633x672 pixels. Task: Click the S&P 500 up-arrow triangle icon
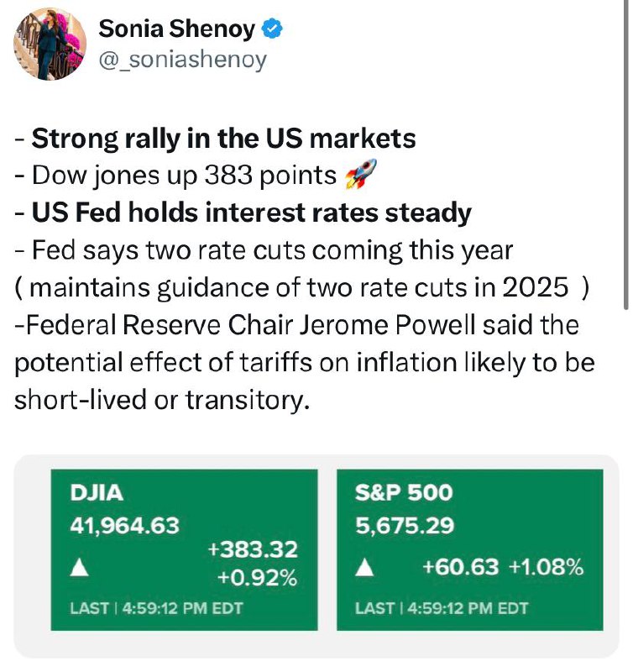click(364, 569)
